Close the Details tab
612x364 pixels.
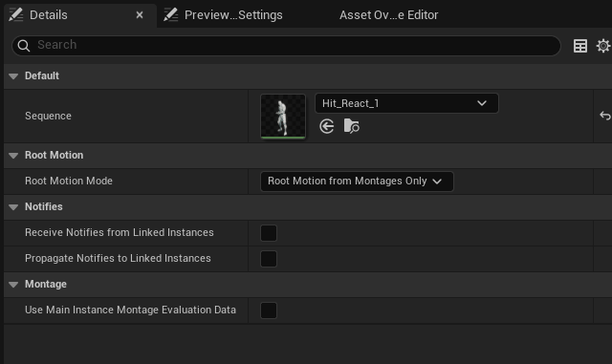point(140,15)
